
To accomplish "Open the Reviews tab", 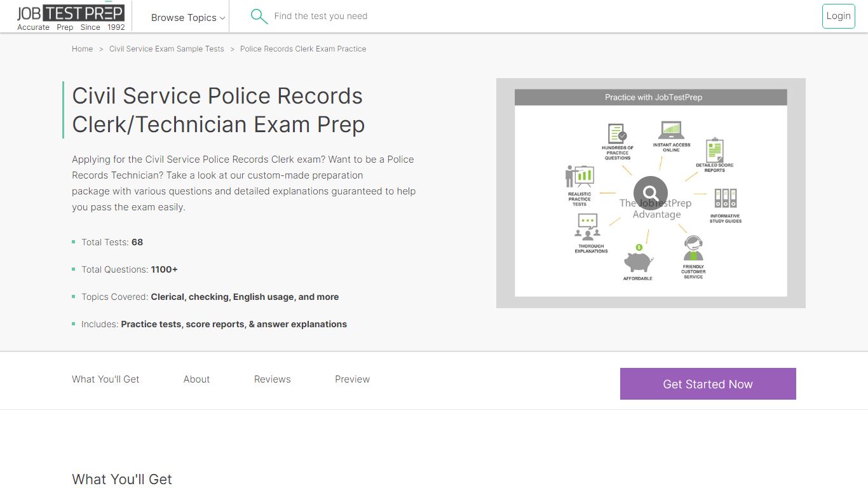I will tap(273, 379).
